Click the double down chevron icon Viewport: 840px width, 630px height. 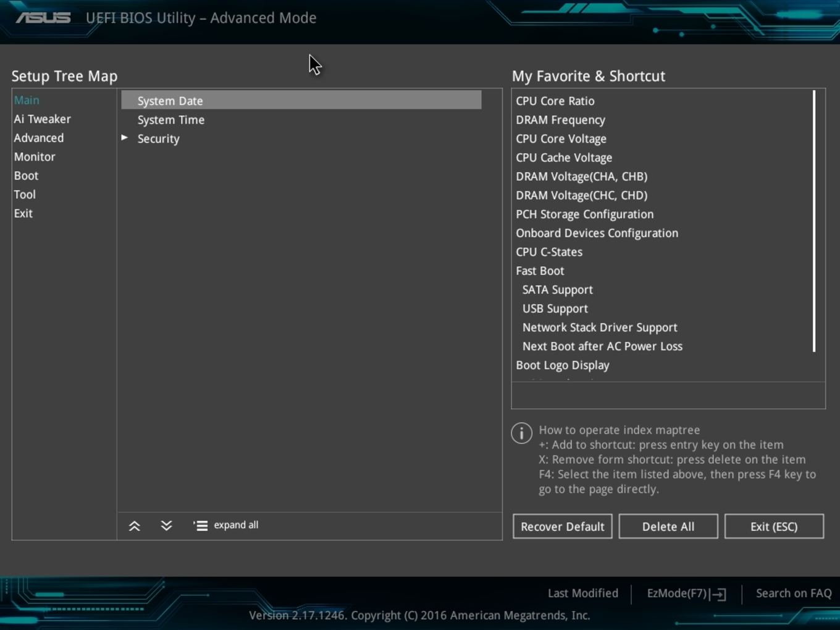pos(166,526)
